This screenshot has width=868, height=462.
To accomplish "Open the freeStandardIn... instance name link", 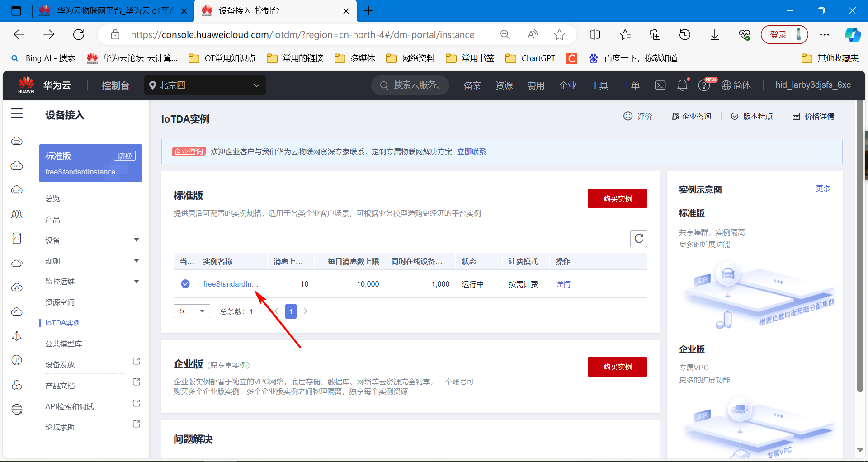I will pyautogui.click(x=231, y=284).
